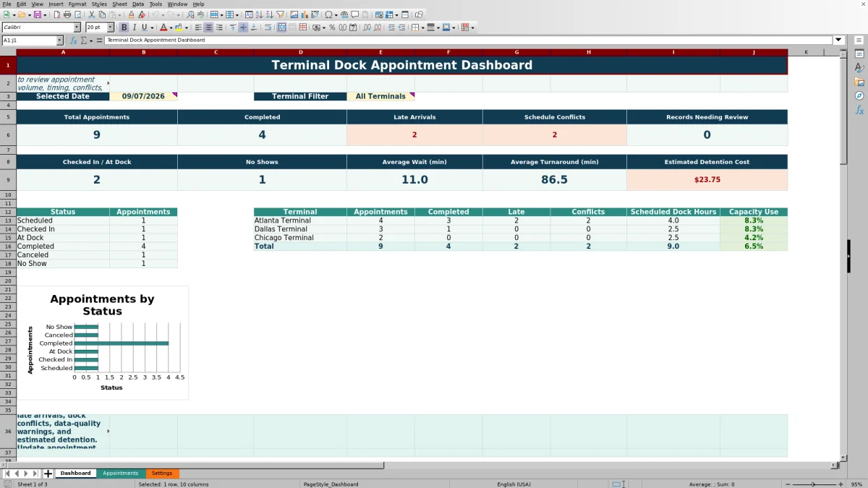The width and height of the screenshot is (868, 488).
Task: Click the Copy icon
Action: click(102, 14)
